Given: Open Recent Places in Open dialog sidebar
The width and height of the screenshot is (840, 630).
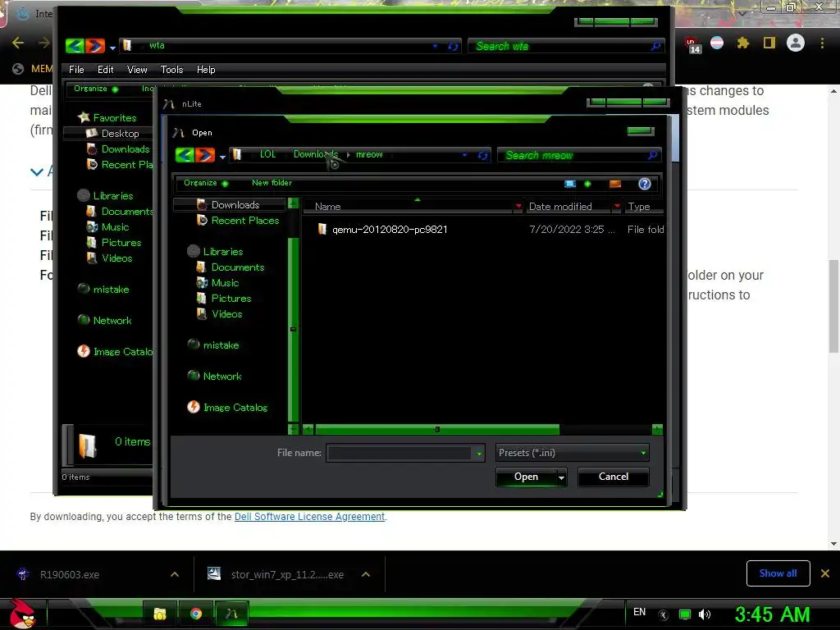Looking at the screenshot, I should click(244, 220).
